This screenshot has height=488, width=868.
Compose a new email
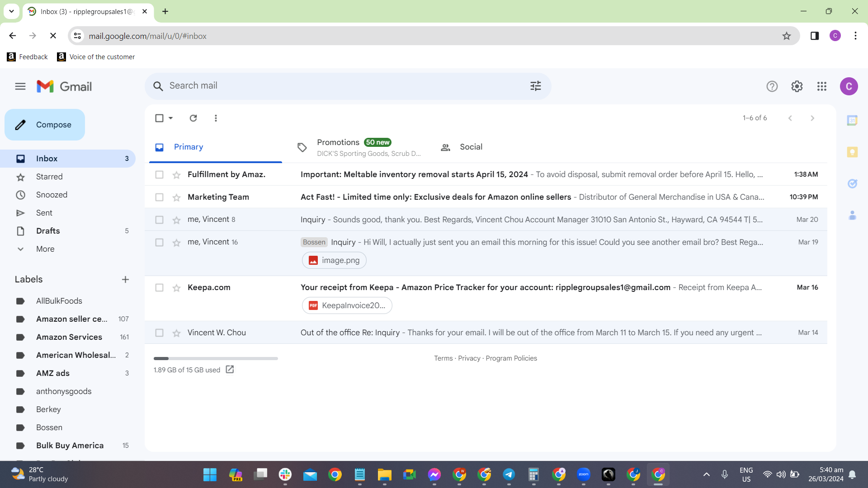(x=45, y=125)
